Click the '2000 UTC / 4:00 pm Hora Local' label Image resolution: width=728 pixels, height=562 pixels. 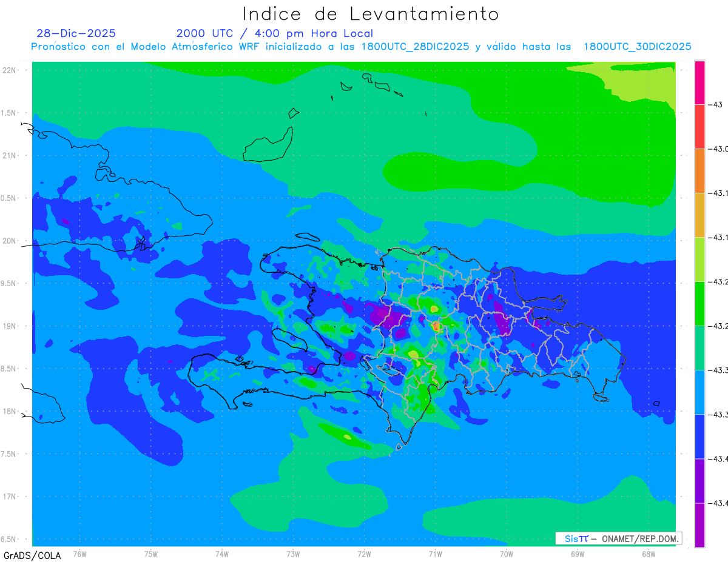point(275,33)
